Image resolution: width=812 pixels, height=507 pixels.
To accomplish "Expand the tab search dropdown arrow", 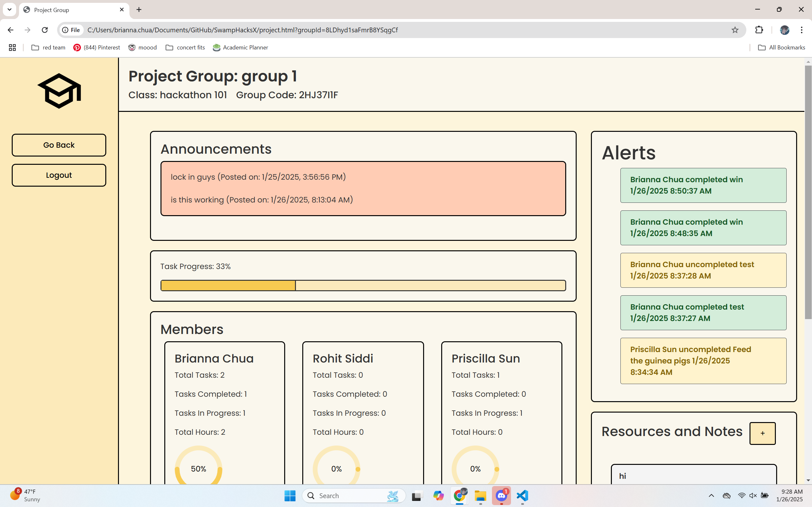I will click(10, 10).
